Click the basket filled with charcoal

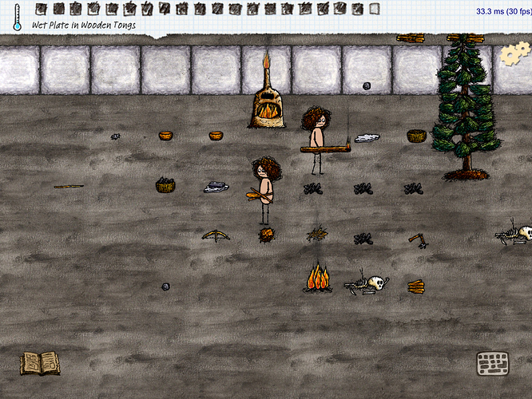point(165,185)
